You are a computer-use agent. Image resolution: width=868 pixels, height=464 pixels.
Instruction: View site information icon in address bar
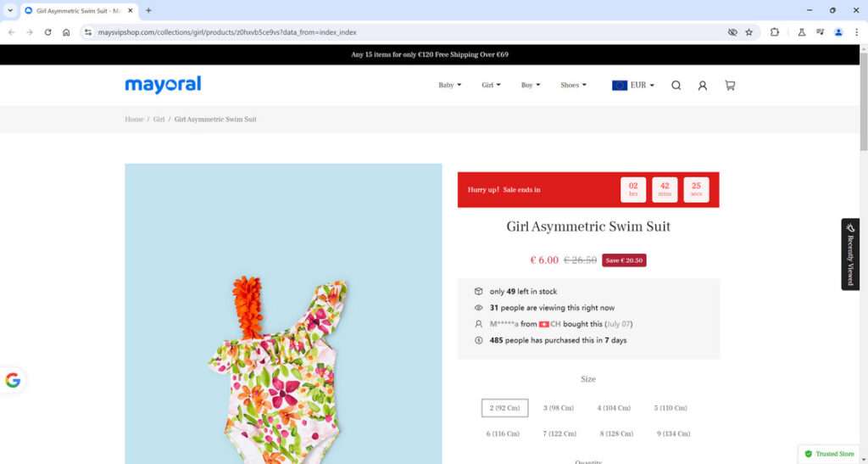tap(88, 32)
